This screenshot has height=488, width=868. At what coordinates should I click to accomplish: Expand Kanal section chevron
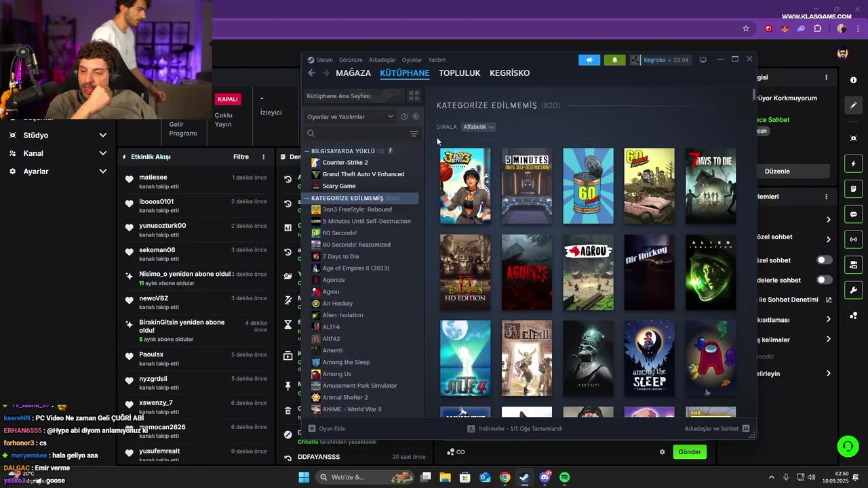[103, 153]
